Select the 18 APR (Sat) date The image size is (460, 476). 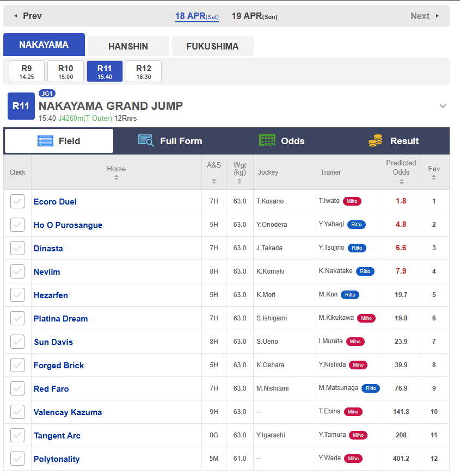197,16
